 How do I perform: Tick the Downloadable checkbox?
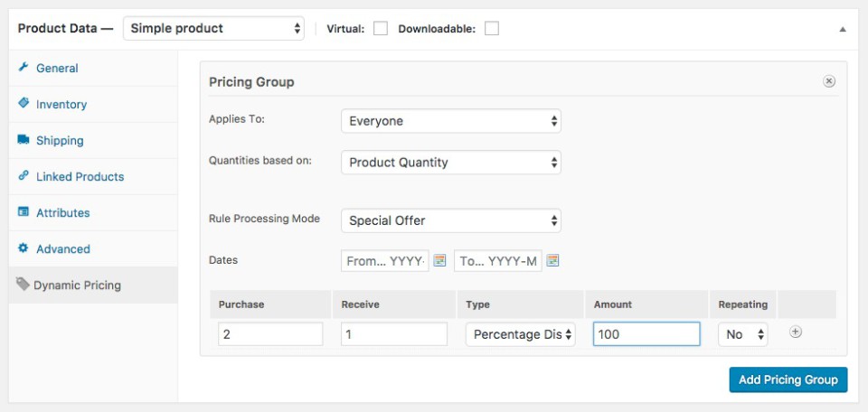click(x=492, y=29)
